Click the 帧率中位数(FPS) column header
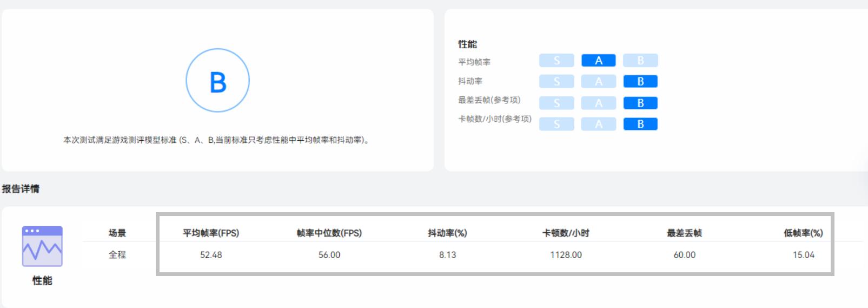Image resolution: width=868 pixels, height=308 pixels. (329, 233)
